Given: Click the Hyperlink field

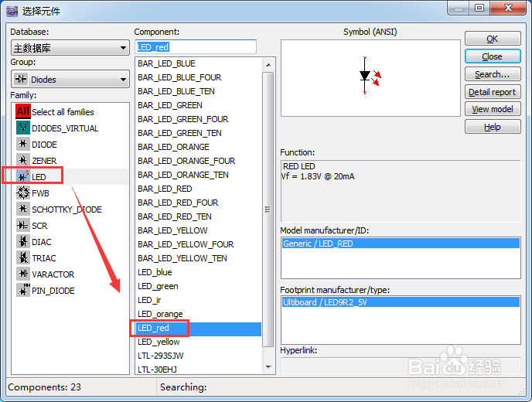Looking at the screenshot, I should (401, 366).
